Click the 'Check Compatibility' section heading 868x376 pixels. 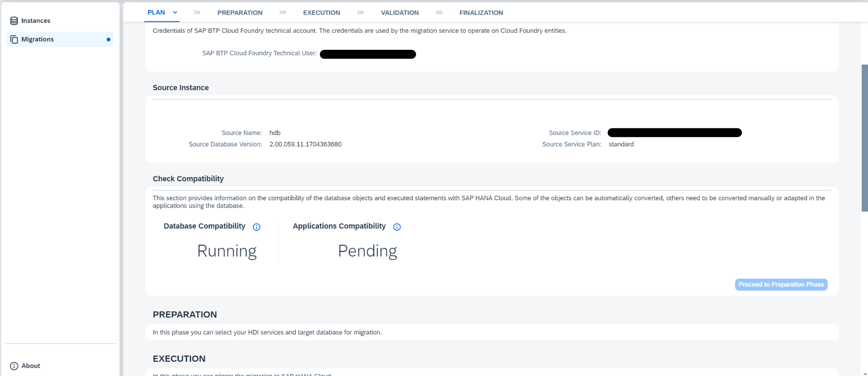(x=188, y=179)
